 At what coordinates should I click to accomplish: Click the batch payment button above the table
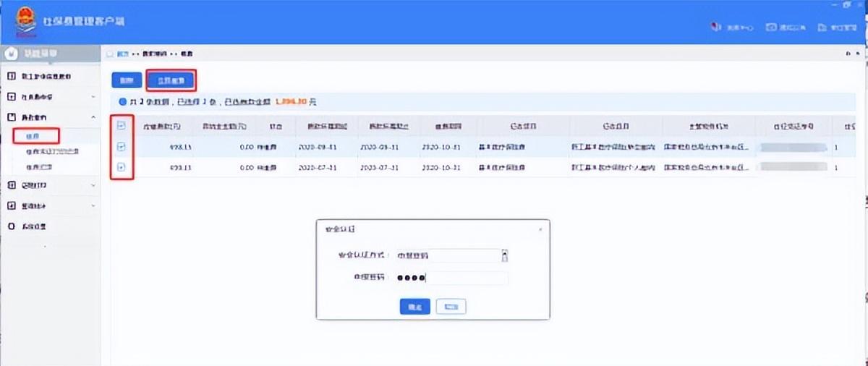pyautogui.click(x=171, y=80)
